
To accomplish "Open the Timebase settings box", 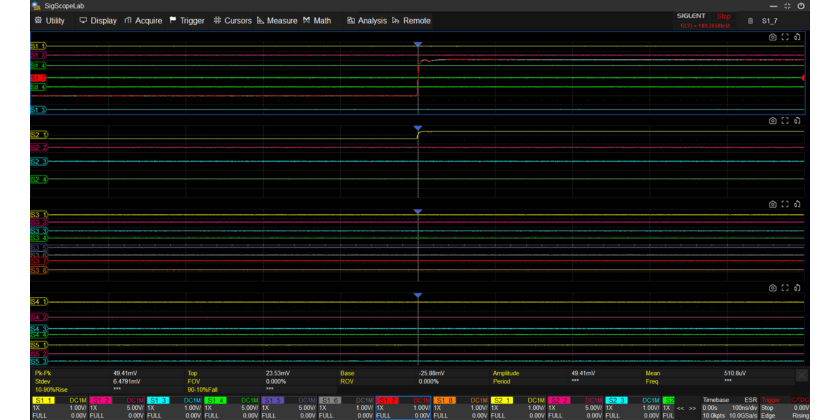I will click(x=729, y=407).
